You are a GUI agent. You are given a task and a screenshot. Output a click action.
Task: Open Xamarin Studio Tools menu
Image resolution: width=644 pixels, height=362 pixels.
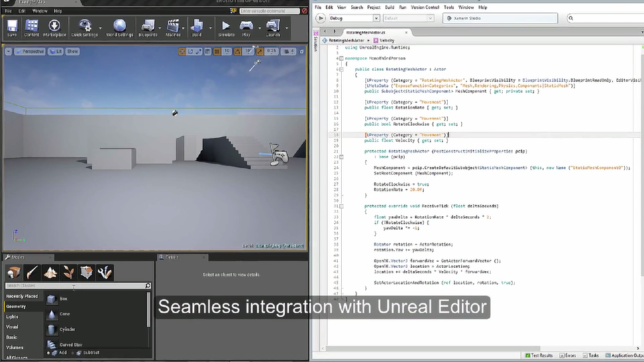(449, 7)
